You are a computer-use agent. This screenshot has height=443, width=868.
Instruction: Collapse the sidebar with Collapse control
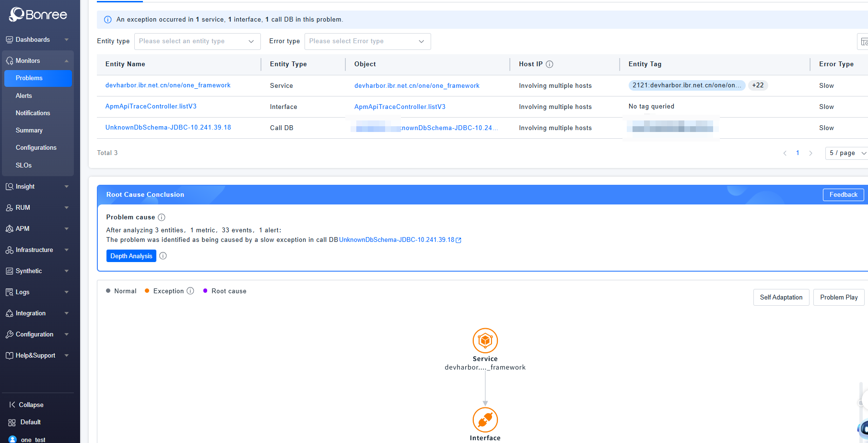tap(26, 405)
